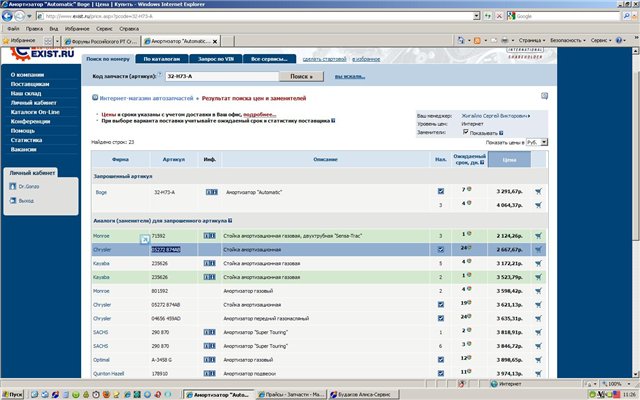The image size is (640, 400).
Task: Click the part code input field
Action: click(222, 76)
